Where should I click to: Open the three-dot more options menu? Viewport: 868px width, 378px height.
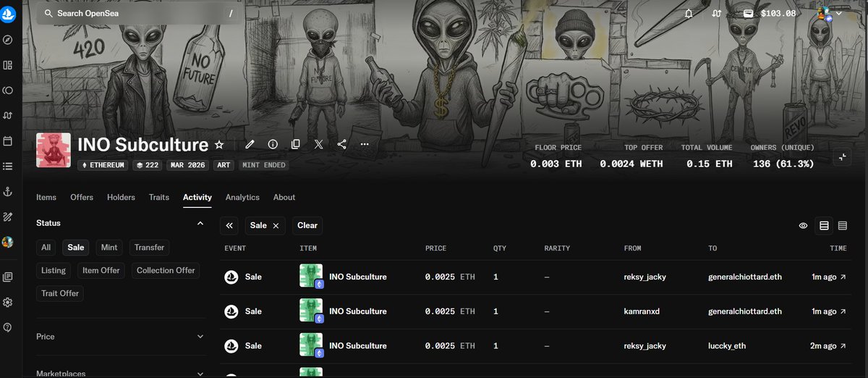tap(365, 144)
